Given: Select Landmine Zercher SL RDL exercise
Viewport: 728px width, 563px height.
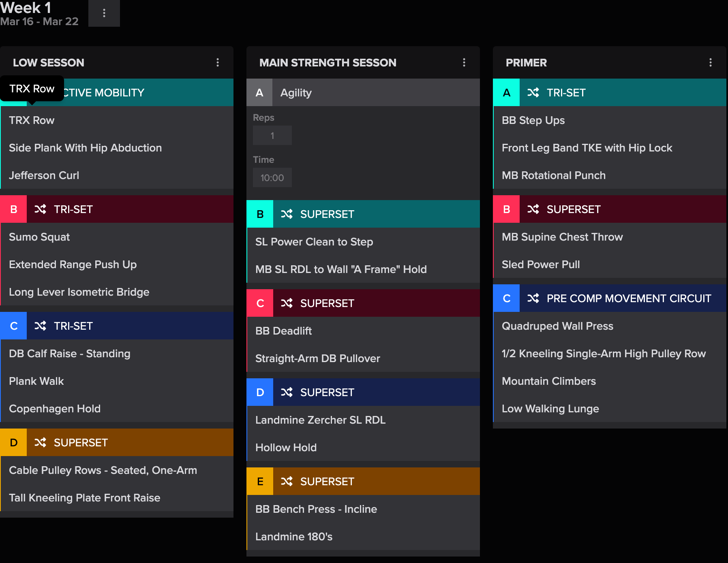Looking at the screenshot, I should point(363,420).
